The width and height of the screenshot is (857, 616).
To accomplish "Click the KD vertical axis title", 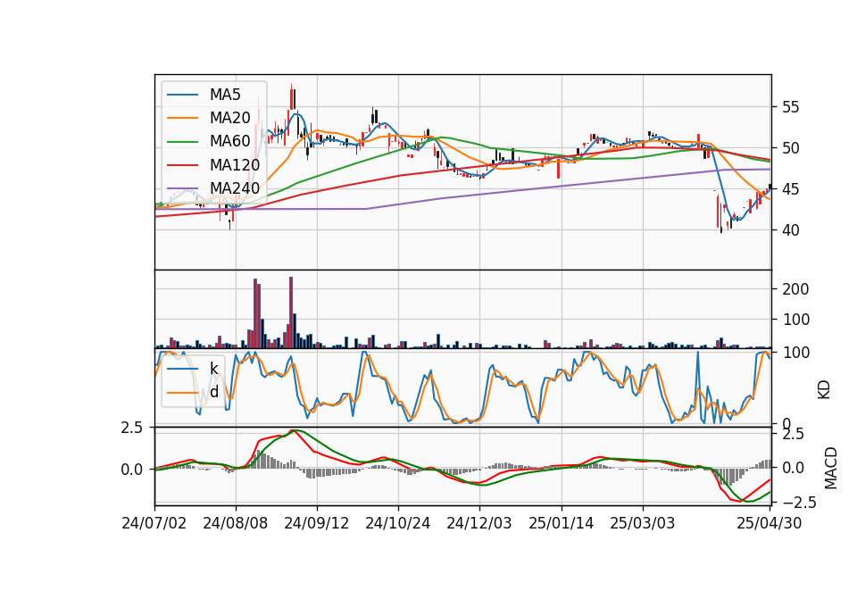I will [x=824, y=390].
